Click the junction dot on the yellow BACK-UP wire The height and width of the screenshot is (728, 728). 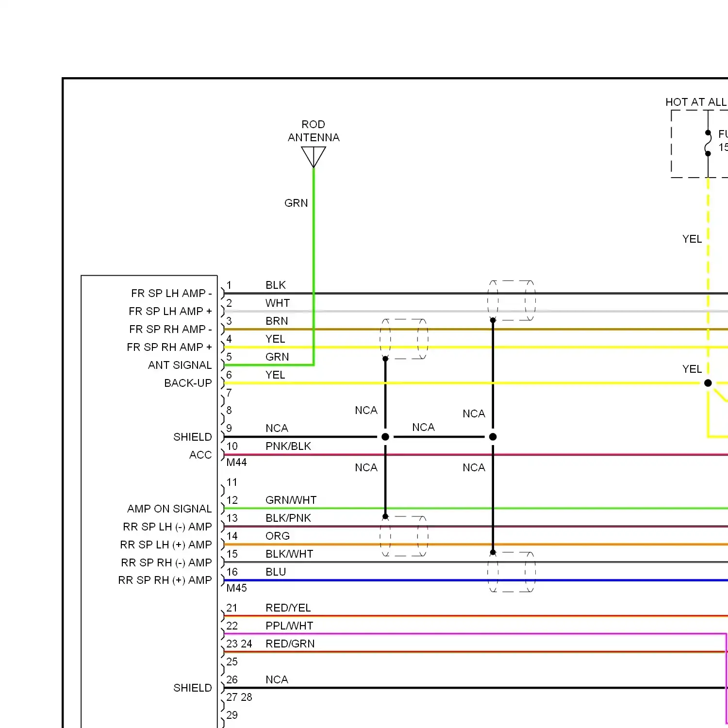point(708,383)
